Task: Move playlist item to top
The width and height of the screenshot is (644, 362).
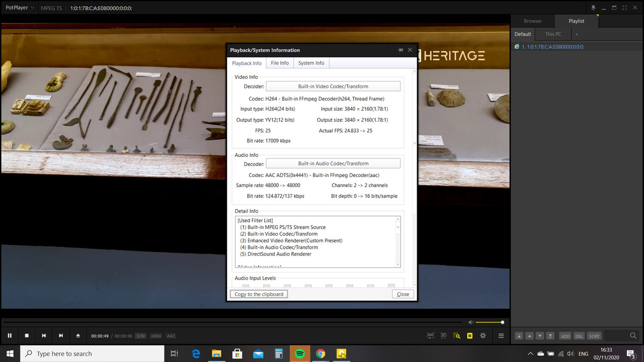Action: coord(519,336)
